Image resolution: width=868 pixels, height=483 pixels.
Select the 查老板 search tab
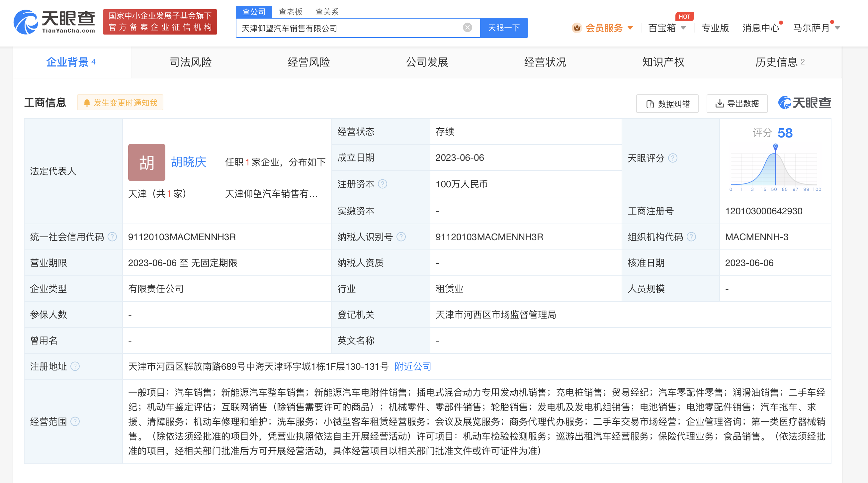pyautogui.click(x=291, y=12)
